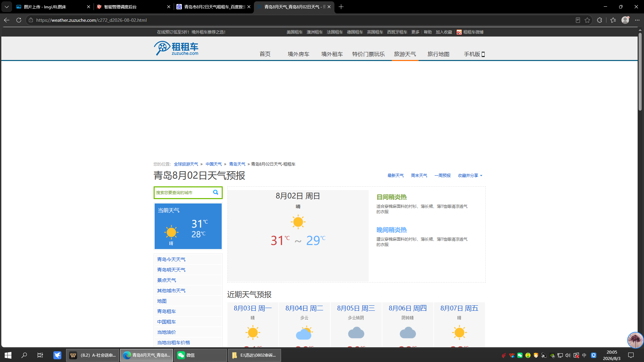Image resolution: width=644 pixels, height=362 pixels.
Task: Click the city search input field
Action: point(183,193)
